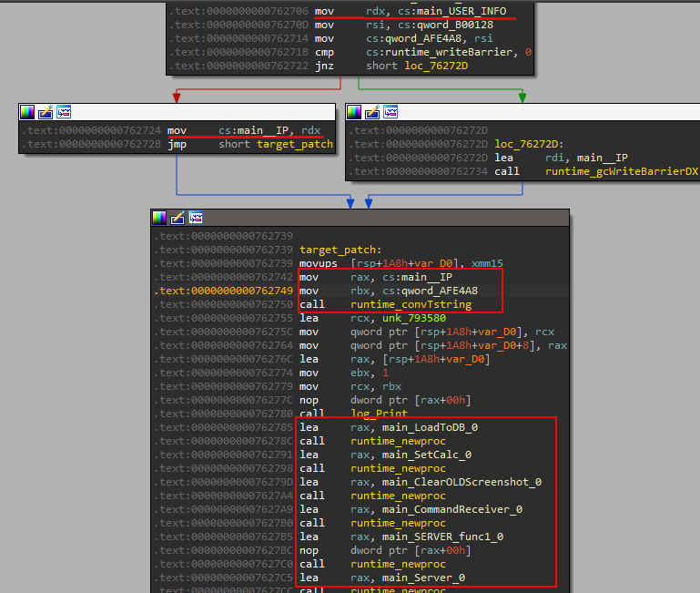
Task: Click runtime_newproc call at address 762798
Action: pos(398,468)
